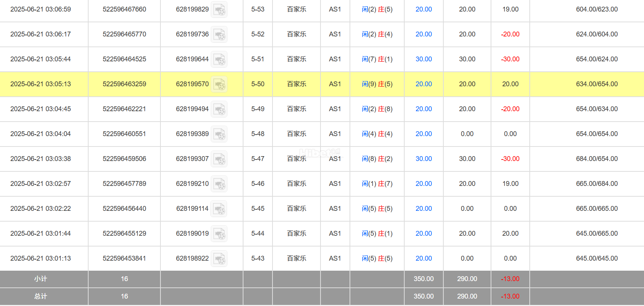Image resolution: width=644 pixels, height=306 pixels.
Task: Click blue 30.00 bet amount in round 5-47
Action: click(424, 159)
